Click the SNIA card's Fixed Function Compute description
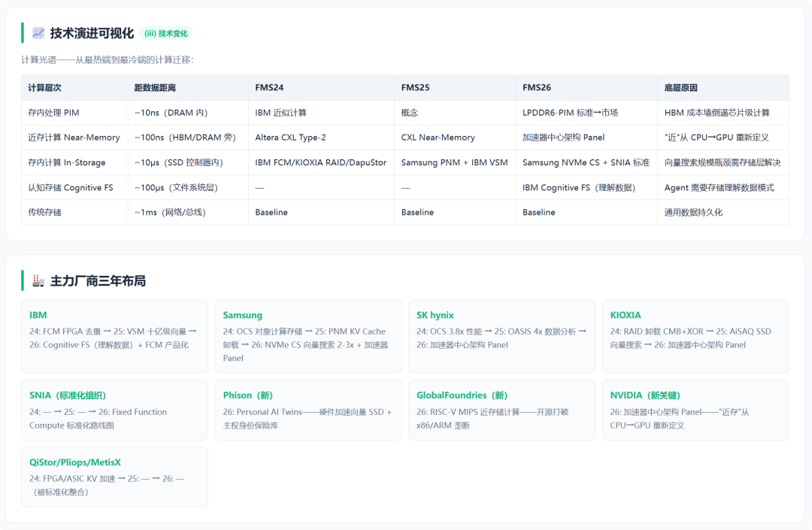 click(x=98, y=419)
